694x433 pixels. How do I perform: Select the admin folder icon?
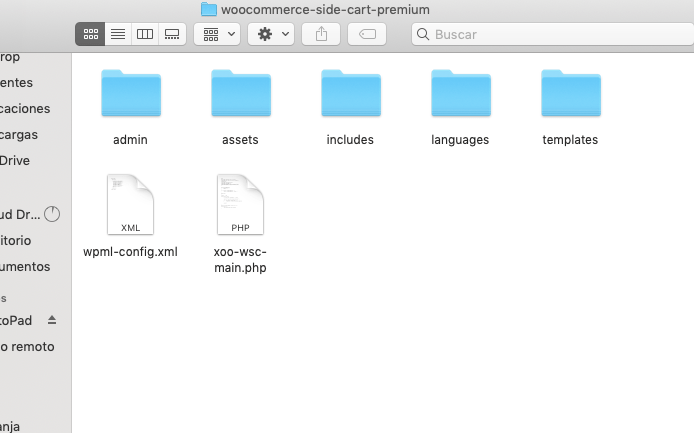click(131, 93)
